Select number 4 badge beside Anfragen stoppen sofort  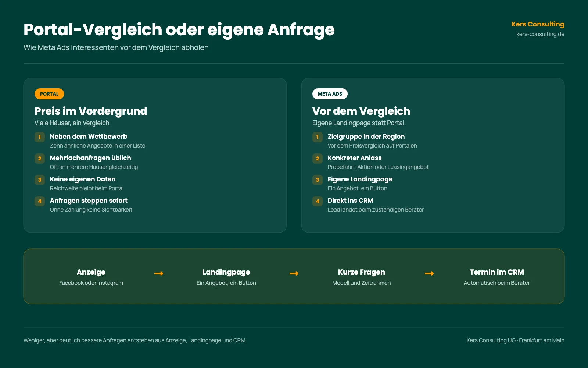[x=40, y=201]
